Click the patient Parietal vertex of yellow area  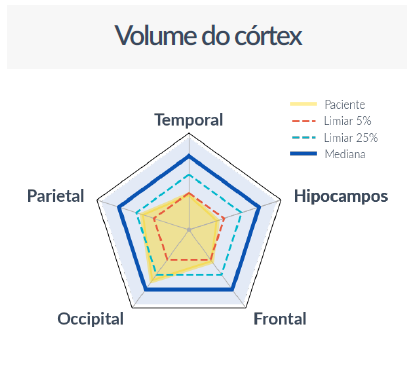click(141, 214)
